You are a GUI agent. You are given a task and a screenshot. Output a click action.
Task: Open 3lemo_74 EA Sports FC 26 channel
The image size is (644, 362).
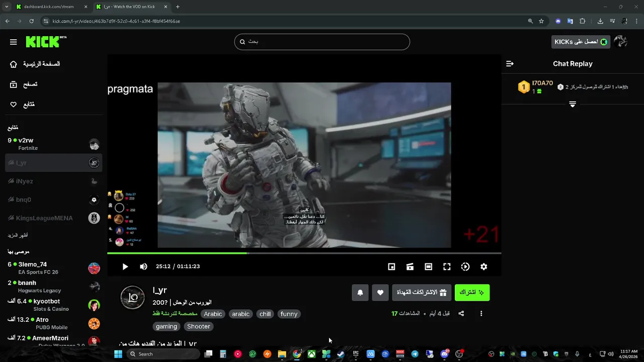[53, 268]
